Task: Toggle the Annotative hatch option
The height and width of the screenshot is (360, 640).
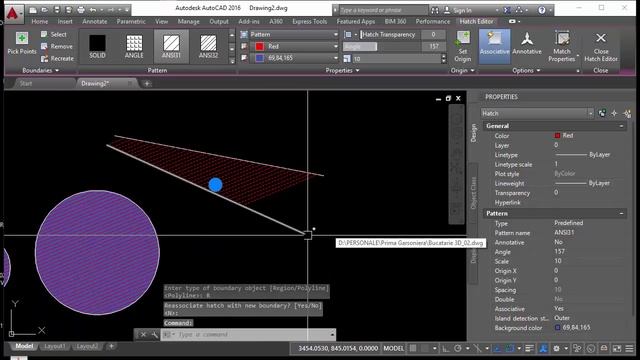Action: (x=527, y=44)
